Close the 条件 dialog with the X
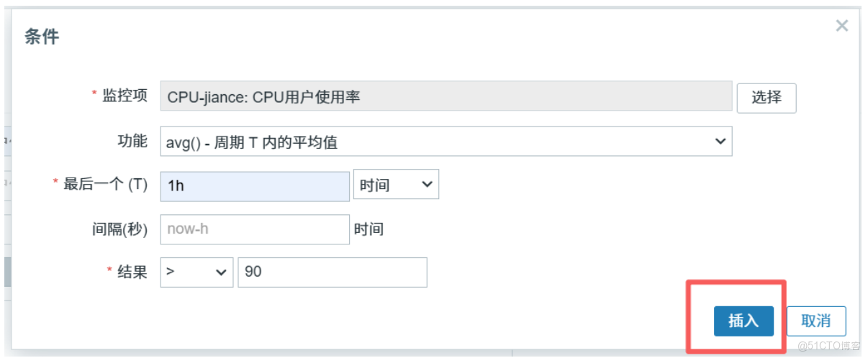 click(x=841, y=27)
